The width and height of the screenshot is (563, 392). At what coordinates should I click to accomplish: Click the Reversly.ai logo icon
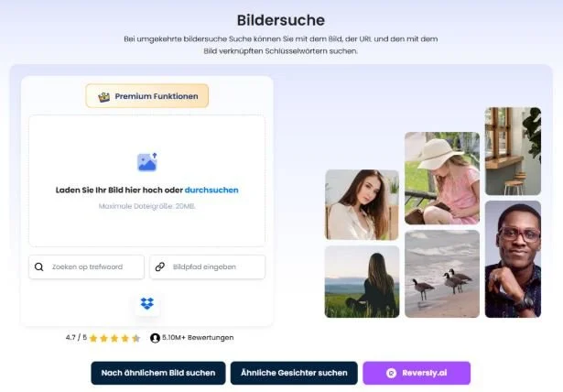tap(391, 373)
